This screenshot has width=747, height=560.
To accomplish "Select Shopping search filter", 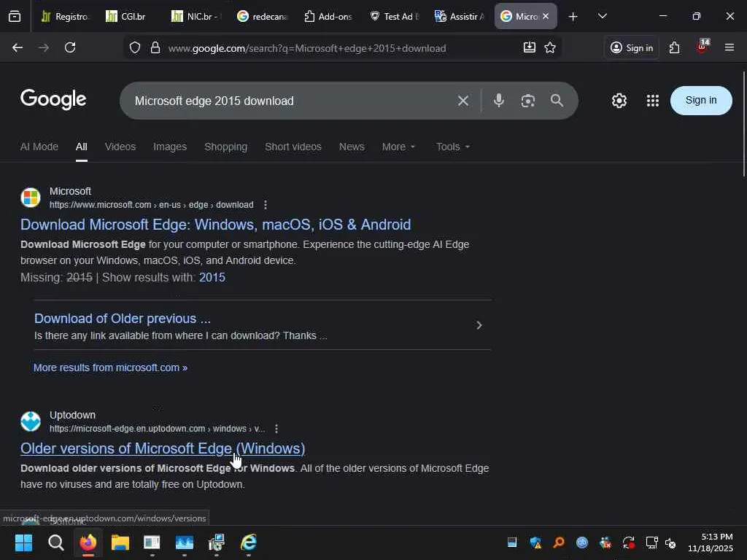I will [226, 147].
